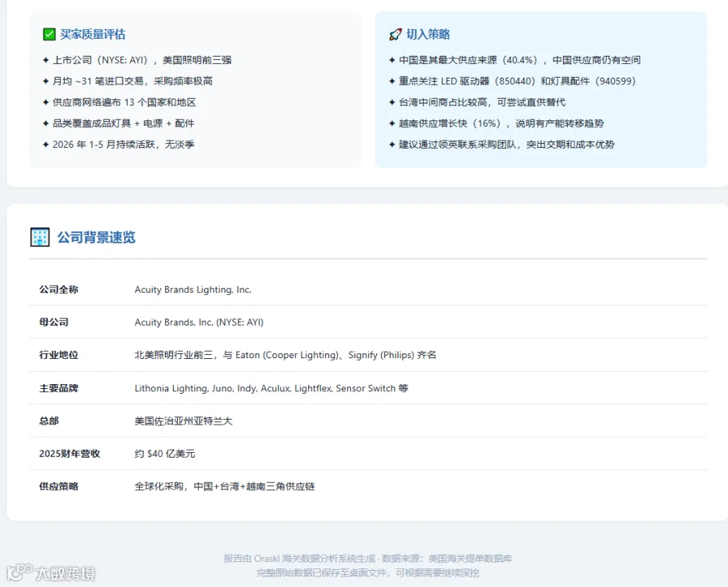The height and width of the screenshot is (587, 728).
Task: Click the 主要品牌 row label
Action: [58, 388]
